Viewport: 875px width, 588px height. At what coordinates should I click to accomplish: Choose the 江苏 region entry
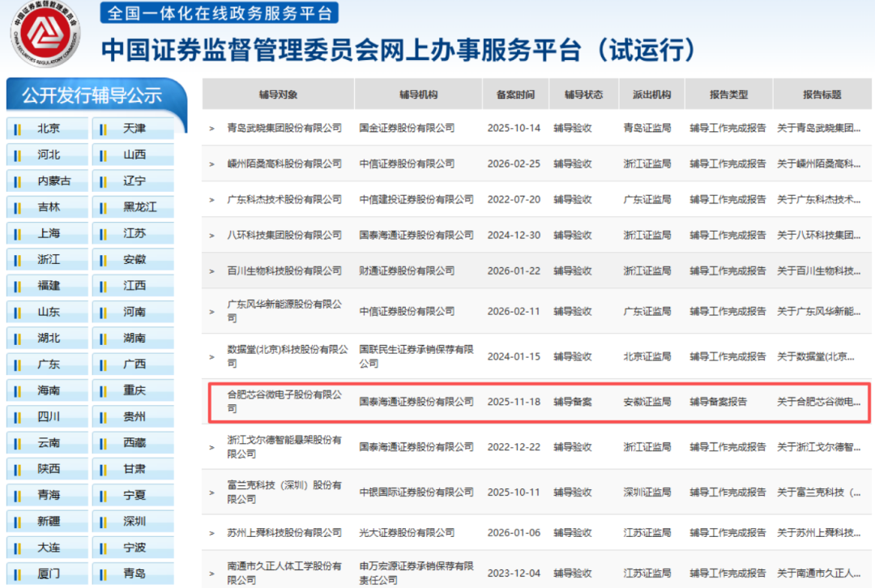134,233
